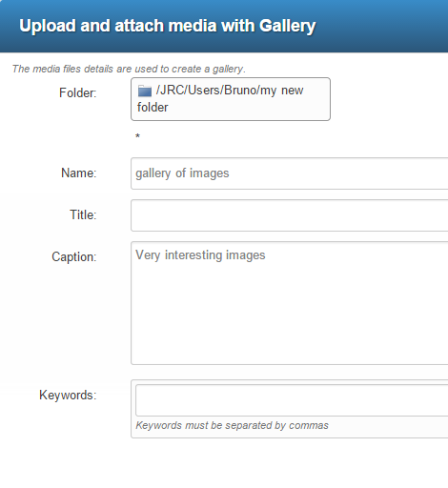
Task: Click the 'gallery of images' placeholder text
Action: click(182, 173)
